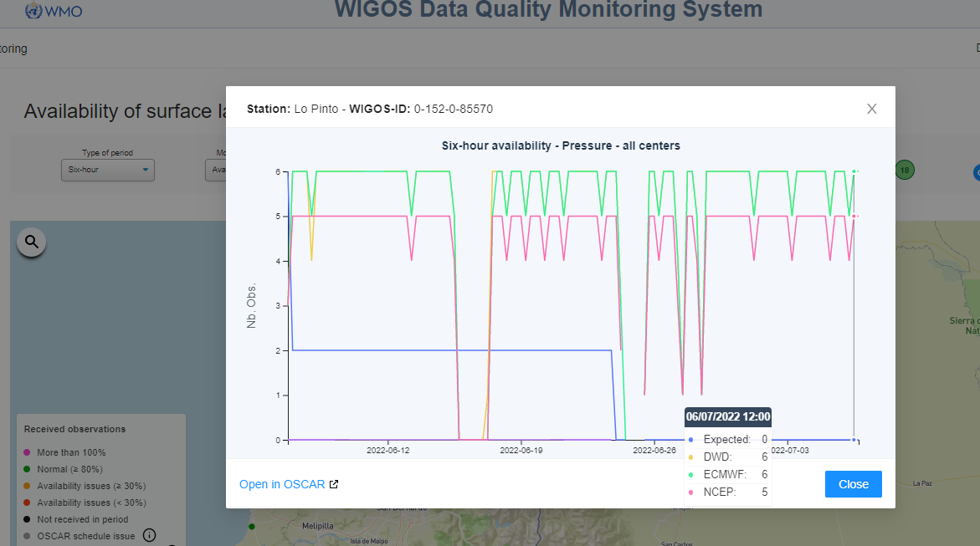
Task: Click the OSCAR schedule issue info icon
Action: pyautogui.click(x=149, y=535)
